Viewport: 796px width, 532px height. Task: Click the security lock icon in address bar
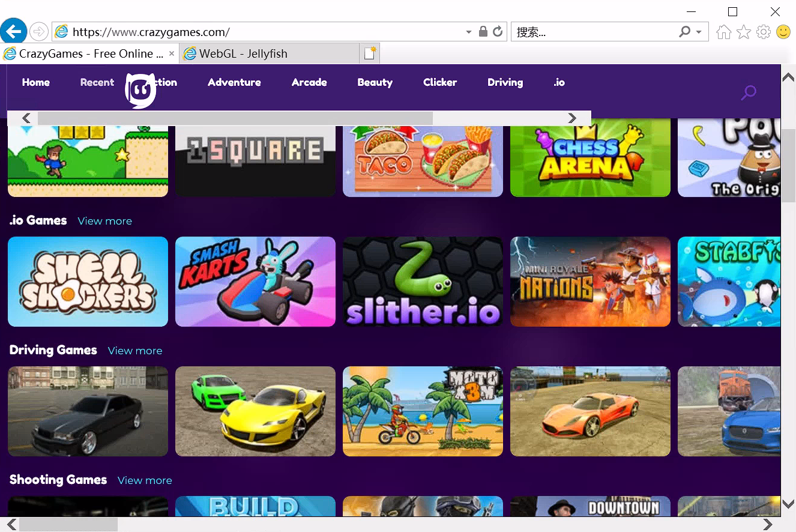click(483, 32)
